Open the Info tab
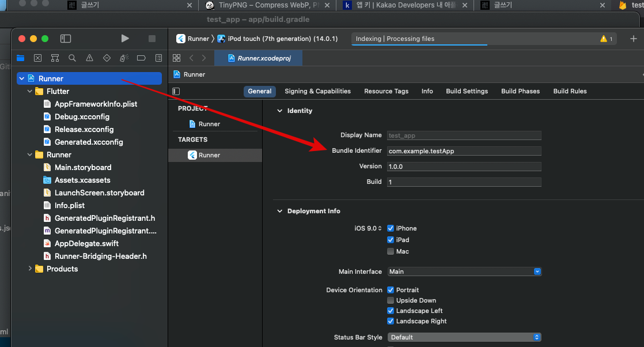 pos(427,91)
